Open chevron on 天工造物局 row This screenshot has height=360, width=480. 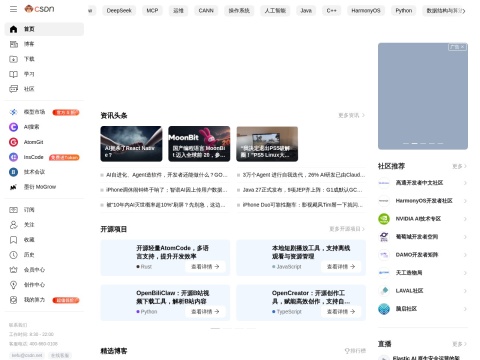click(x=465, y=273)
